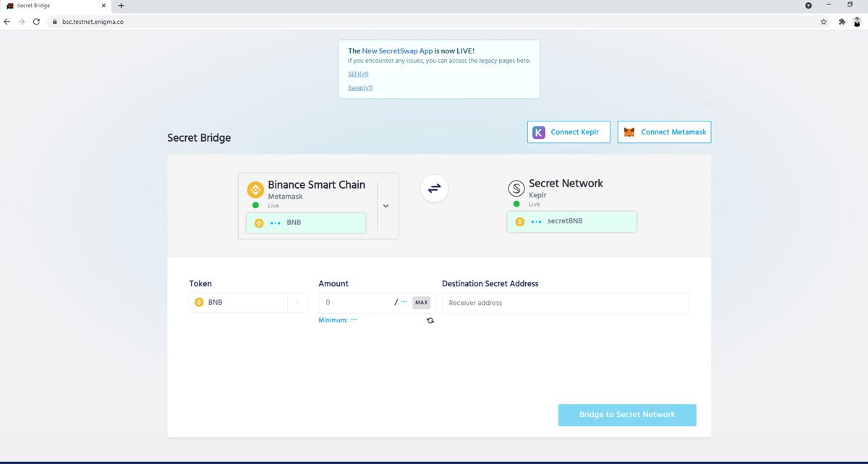Image resolution: width=868 pixels, height=464 pixels.
Task: Click the BNB coin icon in the Metamask balance box
Action: (x=259, y=223)
